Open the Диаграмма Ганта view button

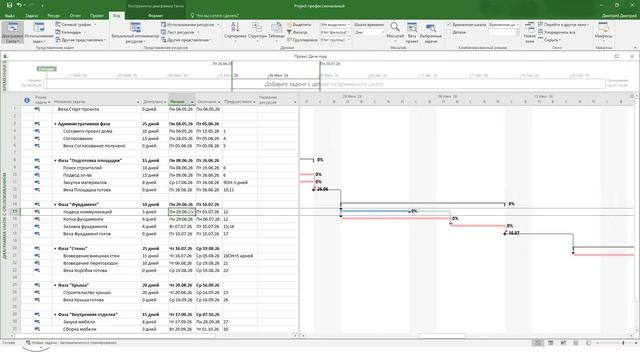(x=12, y=32)
